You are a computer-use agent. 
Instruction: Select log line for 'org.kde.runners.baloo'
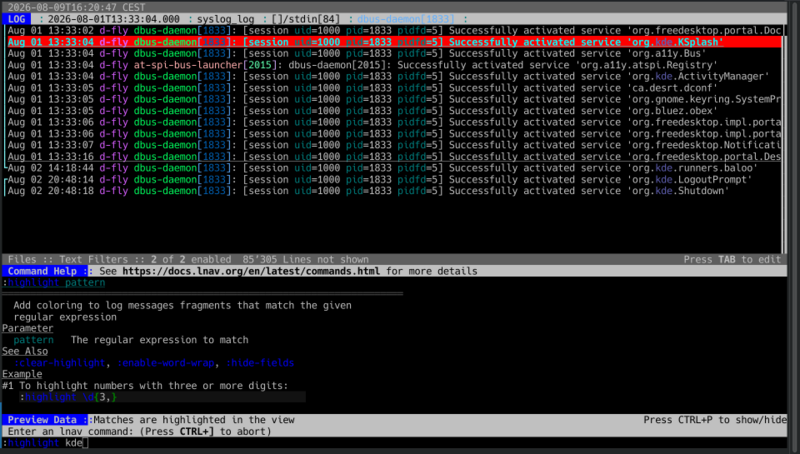394,168
